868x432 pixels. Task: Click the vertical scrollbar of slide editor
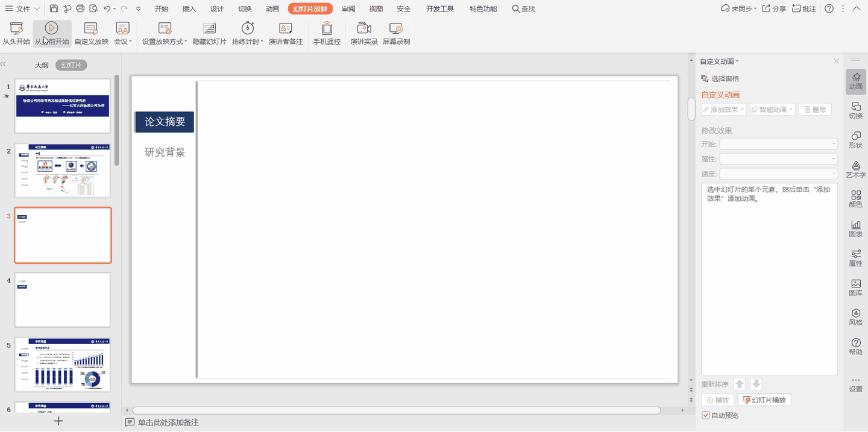click(691, 108)
